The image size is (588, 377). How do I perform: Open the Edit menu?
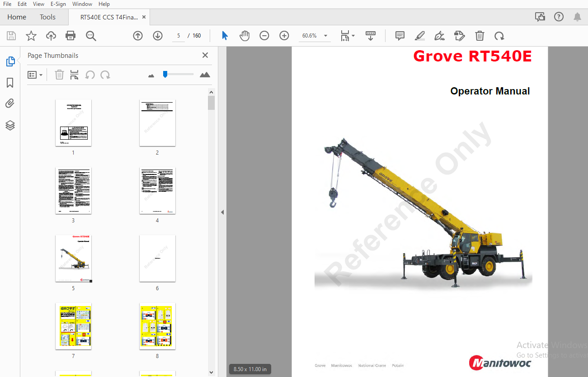point(22,4)
